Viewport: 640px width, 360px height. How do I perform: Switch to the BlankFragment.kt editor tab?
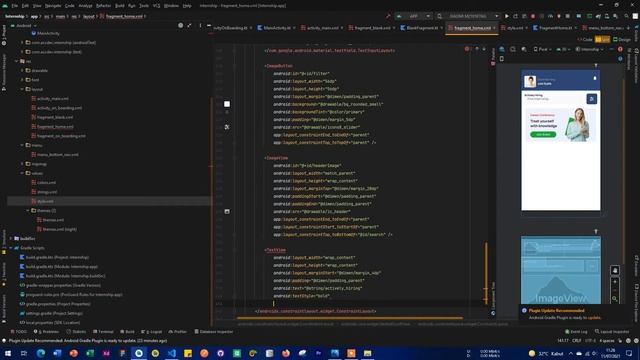point(422,28)
